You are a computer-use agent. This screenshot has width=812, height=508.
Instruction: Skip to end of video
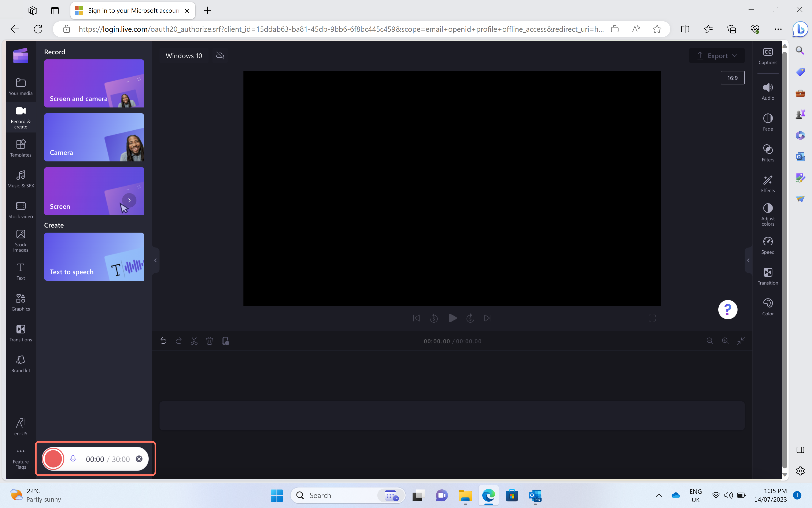[488, 318]
